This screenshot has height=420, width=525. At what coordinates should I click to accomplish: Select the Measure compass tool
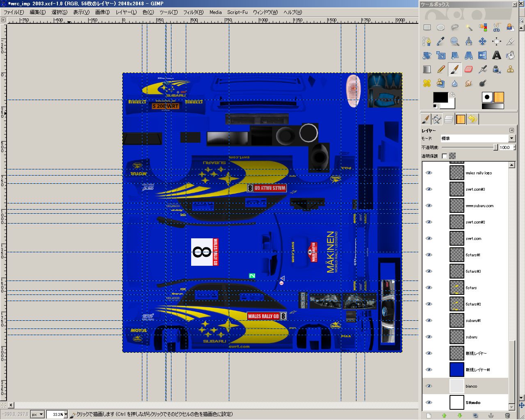[x=468, y=41]
